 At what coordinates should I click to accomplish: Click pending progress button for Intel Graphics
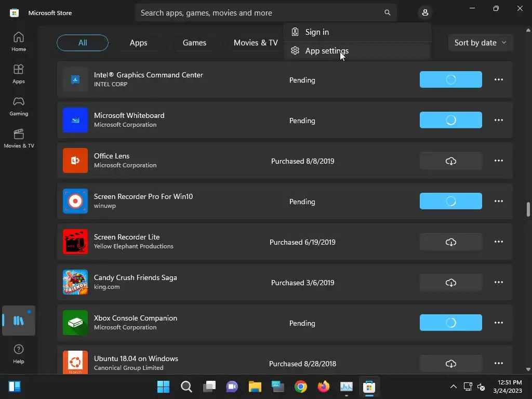tap(450, 79)
